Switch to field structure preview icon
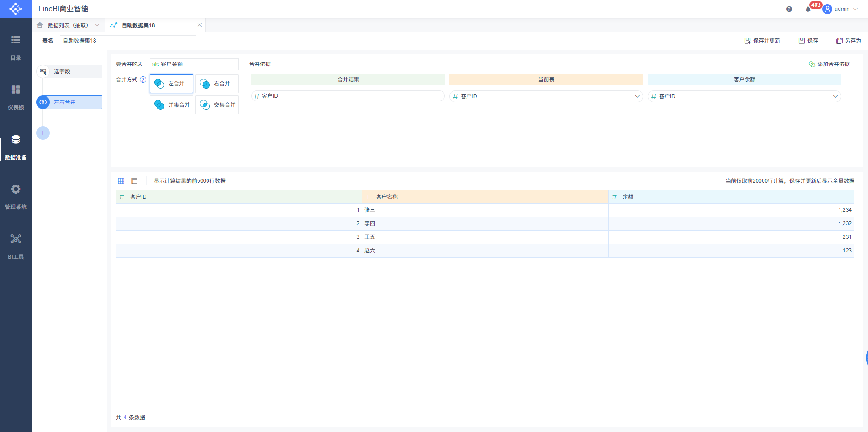 (x=134, y=181)
